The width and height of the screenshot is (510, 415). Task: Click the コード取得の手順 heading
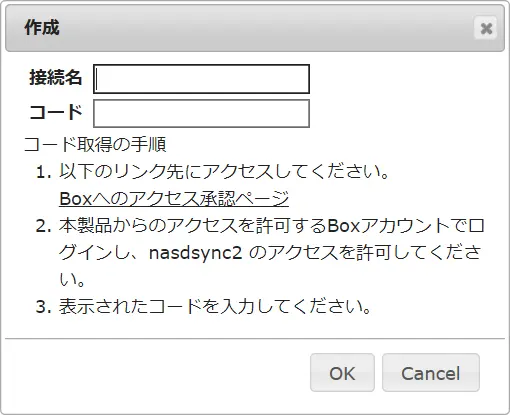tap(95, 145)
